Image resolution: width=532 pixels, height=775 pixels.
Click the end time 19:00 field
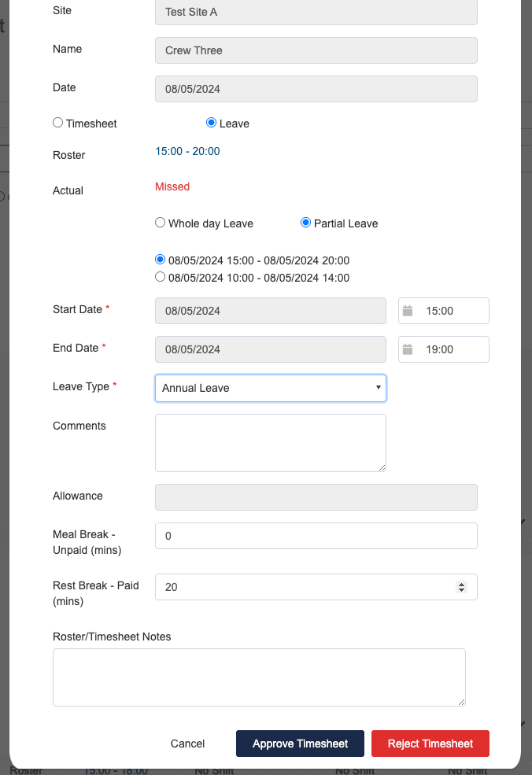point(452,349)
